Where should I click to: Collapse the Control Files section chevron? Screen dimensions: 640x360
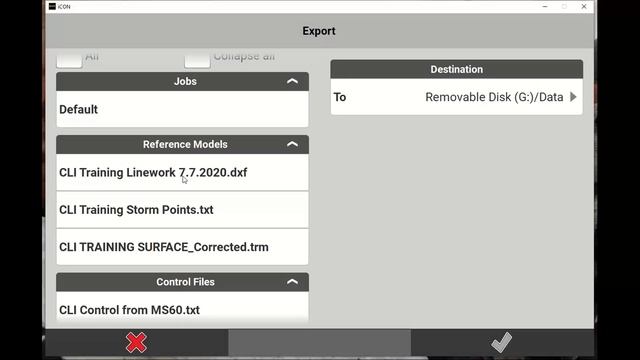tap(292, 282)
